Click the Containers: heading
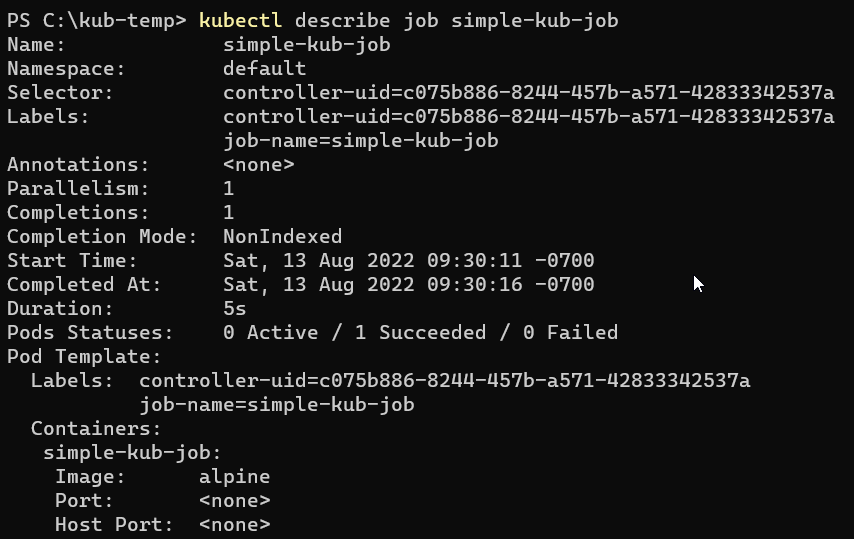 point(96,428)
